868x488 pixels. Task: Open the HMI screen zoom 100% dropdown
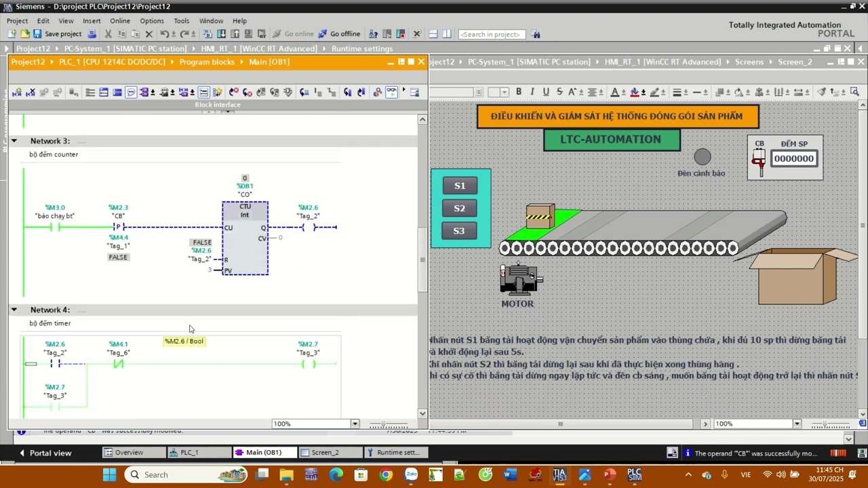797,424
